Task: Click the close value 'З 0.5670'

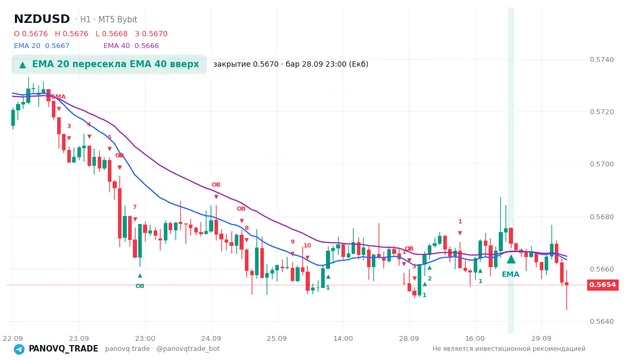Action: click(151, 34)
